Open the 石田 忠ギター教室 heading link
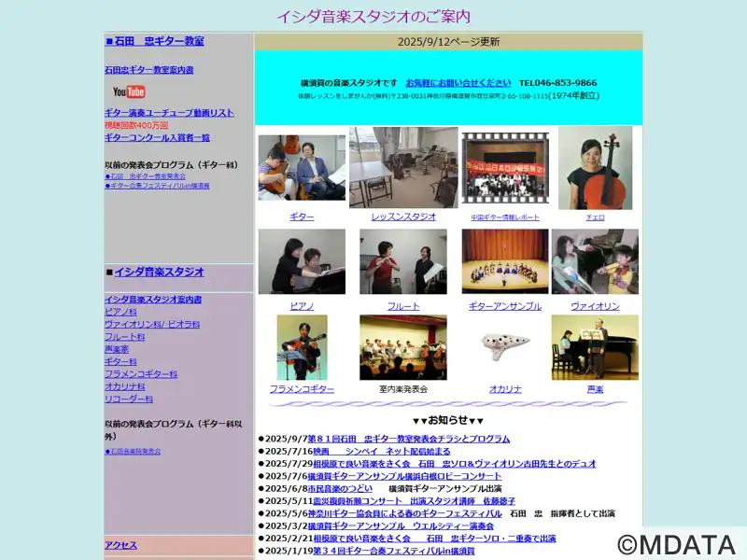This screenshot has width=747, height=560. coord(159,41)
